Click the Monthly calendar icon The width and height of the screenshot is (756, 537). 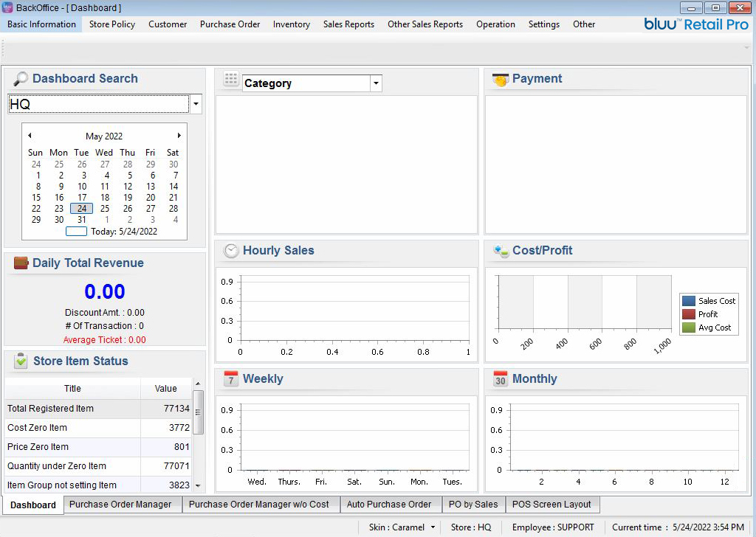pos(501,378)
